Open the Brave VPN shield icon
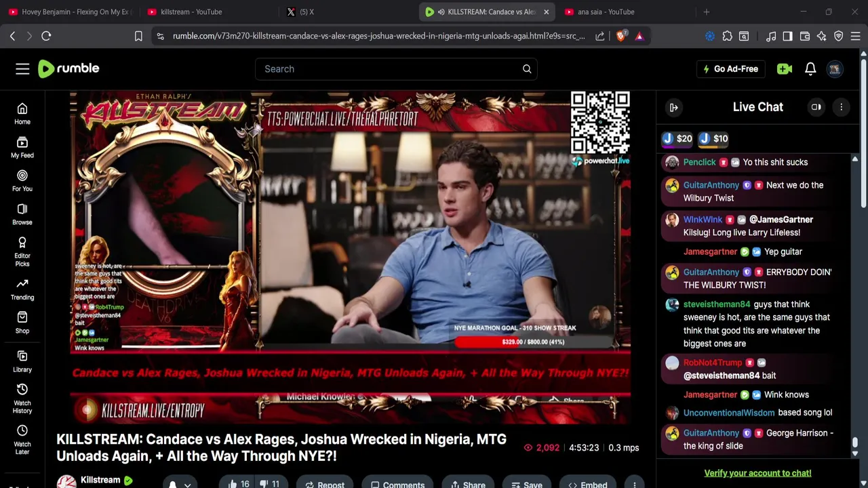Image resolution: width=868 pixels, height=488 pixels. click(839, 36)
